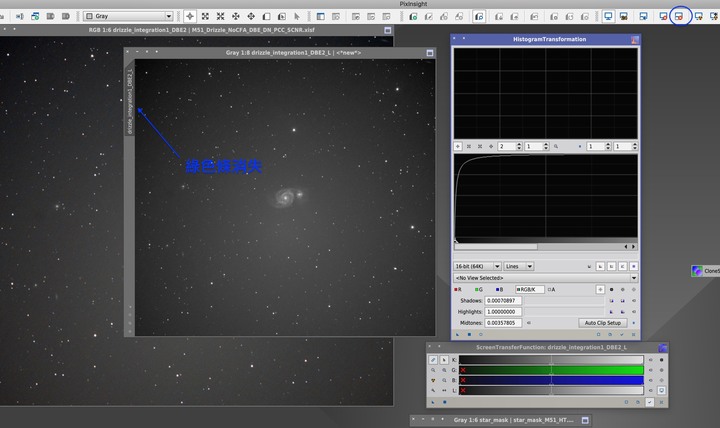Click the HistogramTransformation apply square icon

(469, 334)
